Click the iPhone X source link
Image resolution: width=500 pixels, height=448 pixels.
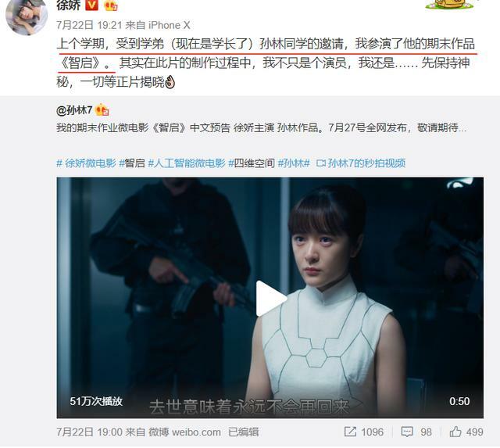[170, 25]
